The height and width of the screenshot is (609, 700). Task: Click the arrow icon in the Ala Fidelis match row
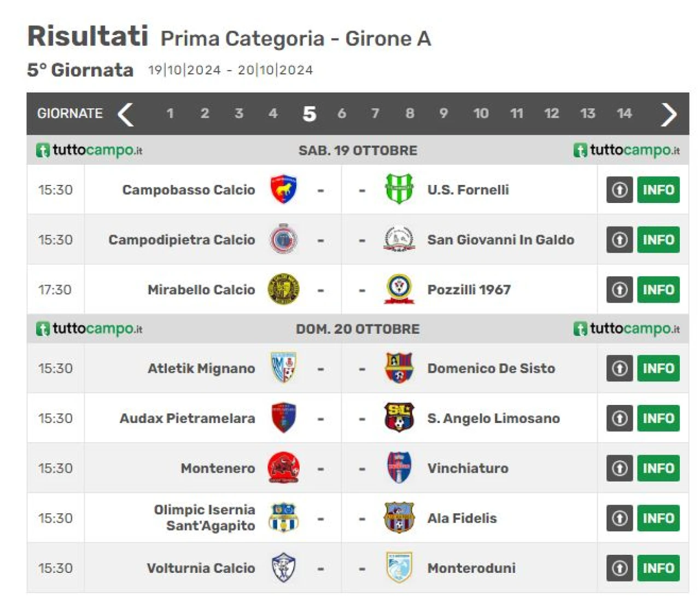click(620, 518)
